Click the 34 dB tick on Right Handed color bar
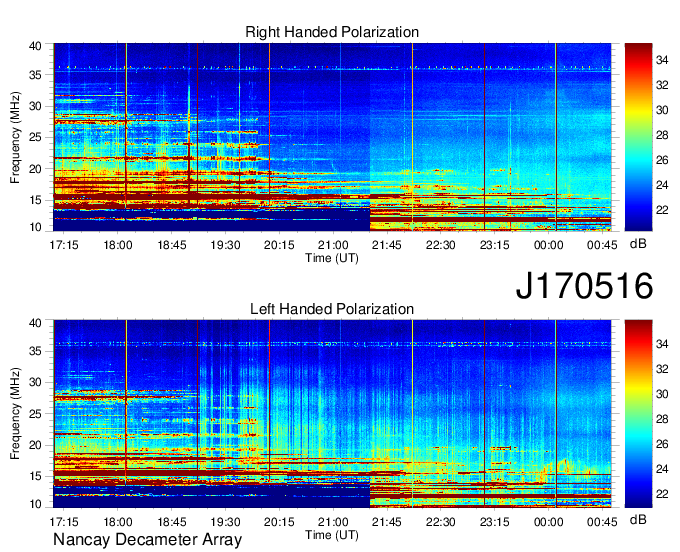The width and height of the screenshot is (680, 552). click(x=662, y=60)
